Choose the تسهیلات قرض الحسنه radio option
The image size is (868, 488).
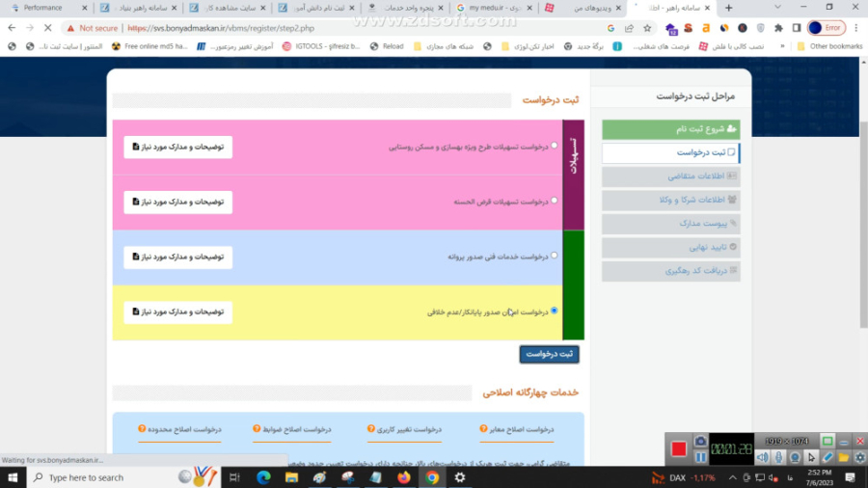[x=554, y=201]
